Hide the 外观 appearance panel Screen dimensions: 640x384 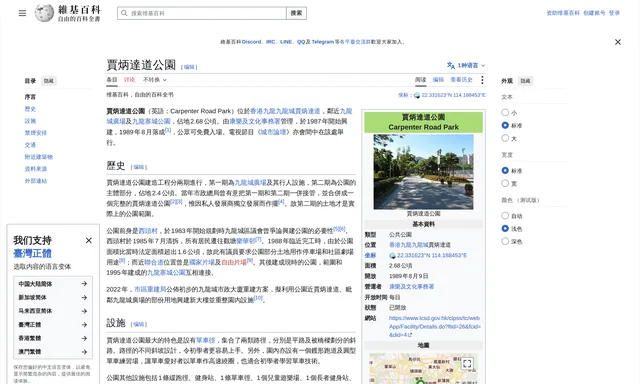tap(525, 81)
